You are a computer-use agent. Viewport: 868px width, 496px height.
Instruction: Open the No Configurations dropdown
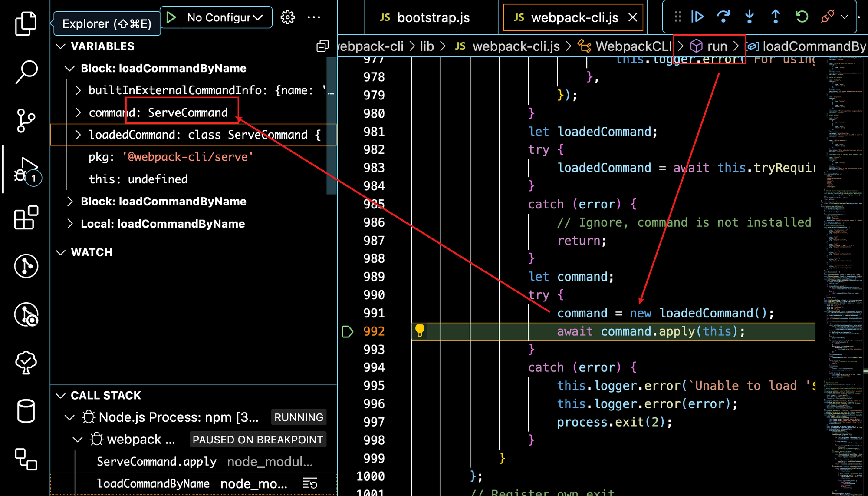226,17
